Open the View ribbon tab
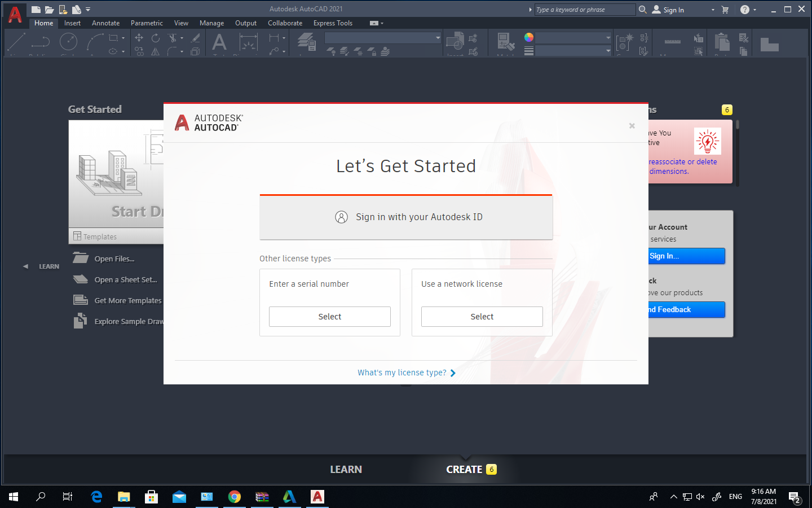Screen dimensions: 812x508 click(181, 23)
